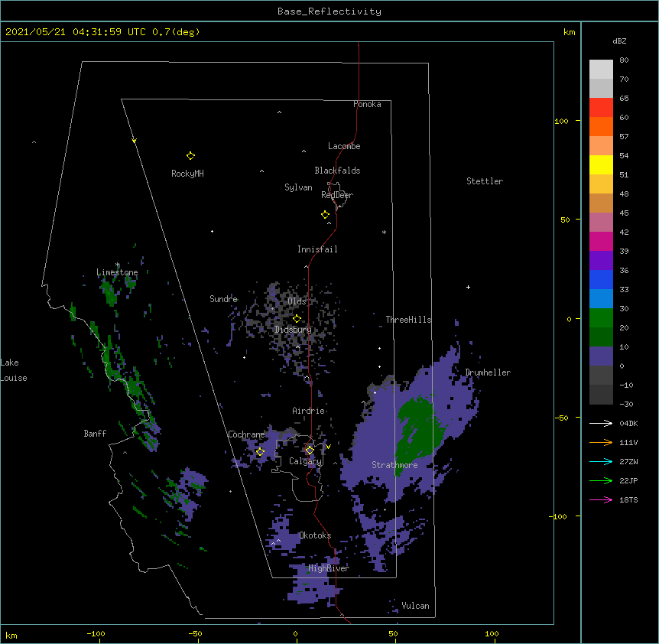Viewport: 659px width, 644px height.
Task: Click the white plus marker north of Drumheller
Action: click(468, 287)
